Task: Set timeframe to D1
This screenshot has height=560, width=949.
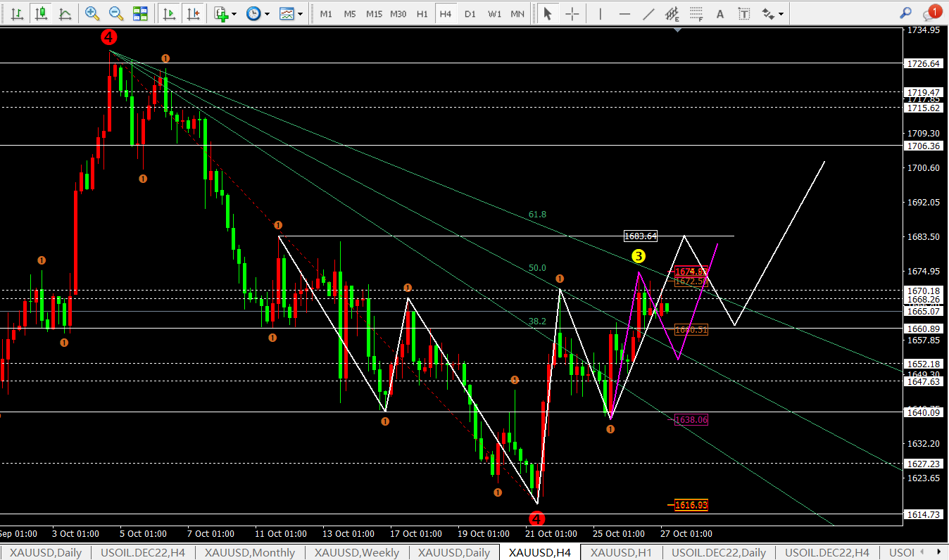Action: click(470, 13)
